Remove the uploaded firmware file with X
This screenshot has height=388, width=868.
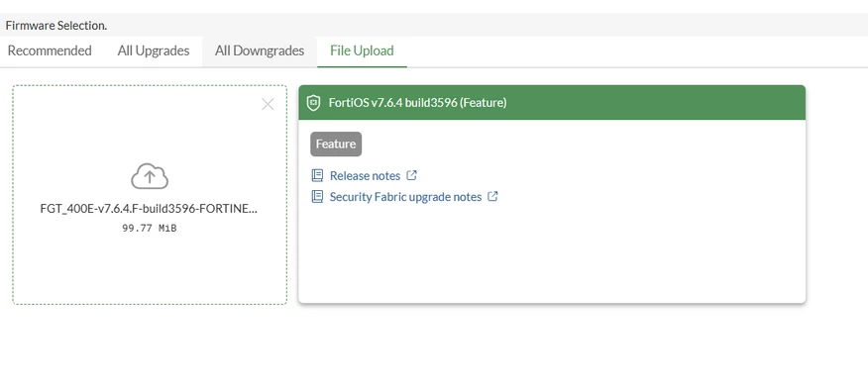268,104
